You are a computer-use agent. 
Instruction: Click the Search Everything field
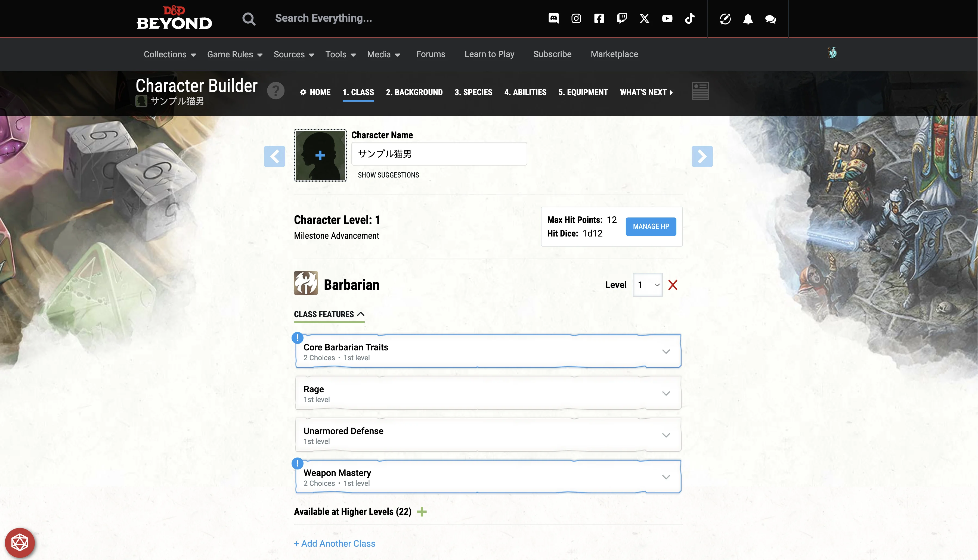point(324,18)
